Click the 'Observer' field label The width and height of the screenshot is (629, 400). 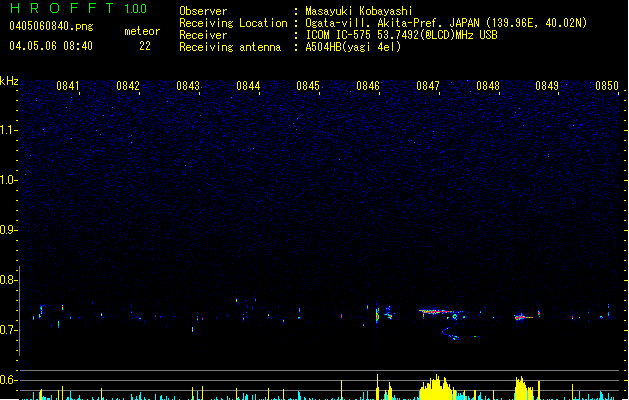click(x=203, y=11)
